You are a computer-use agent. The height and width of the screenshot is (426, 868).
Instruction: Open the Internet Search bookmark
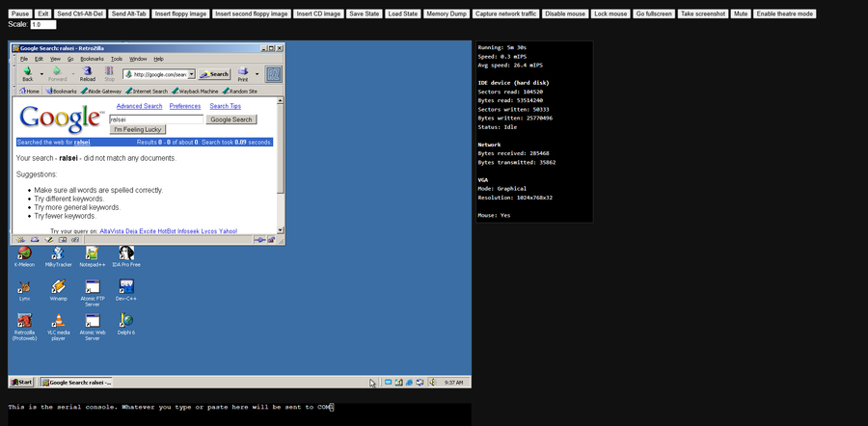[147, 91]
